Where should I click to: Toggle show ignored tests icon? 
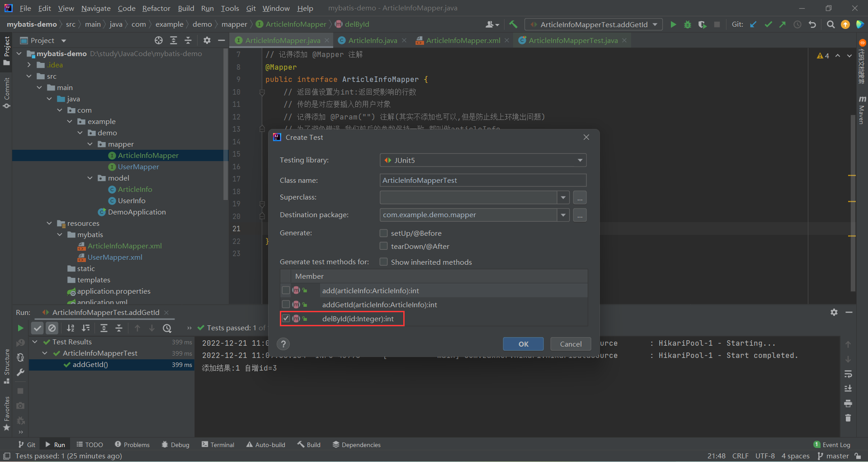click(52, 328)
